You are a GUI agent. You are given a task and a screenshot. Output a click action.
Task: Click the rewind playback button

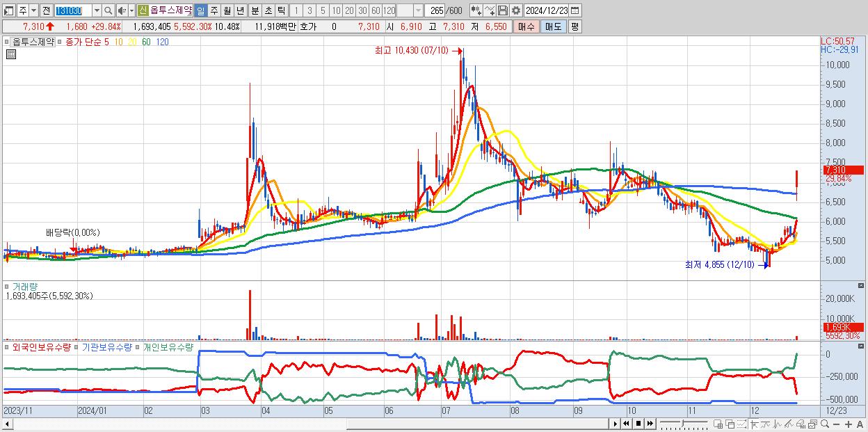pyautogui.click(x=626, y=424)
